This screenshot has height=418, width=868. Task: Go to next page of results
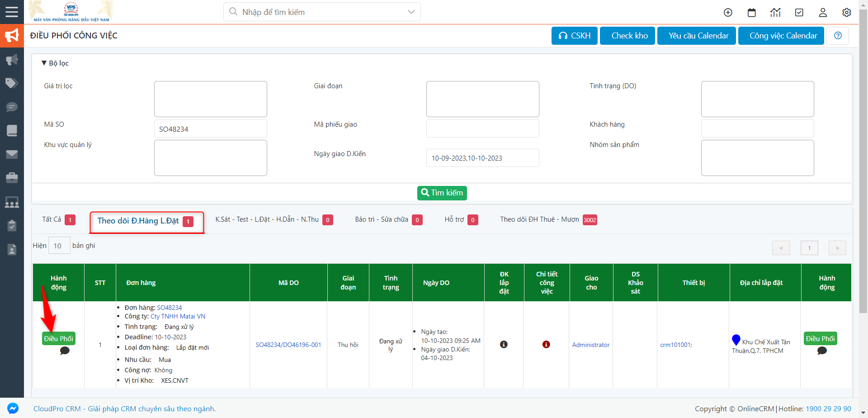tap(837, 248)
